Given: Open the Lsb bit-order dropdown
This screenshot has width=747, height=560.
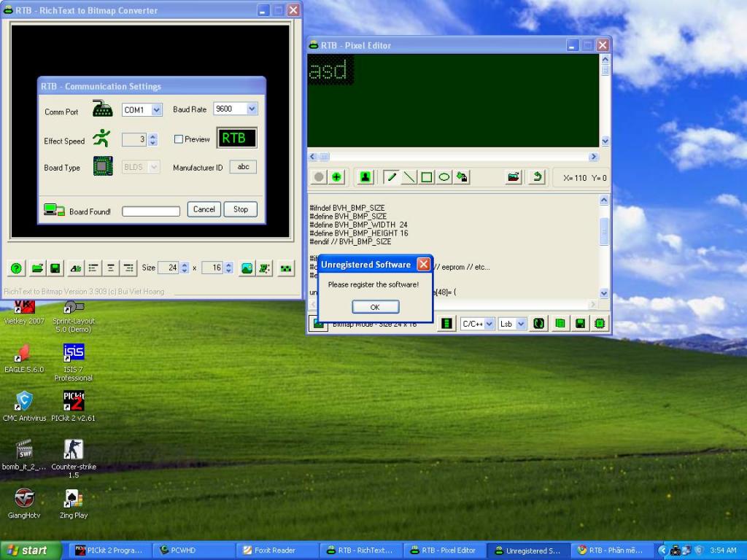Looking at the screenshot, I should 521,324.
